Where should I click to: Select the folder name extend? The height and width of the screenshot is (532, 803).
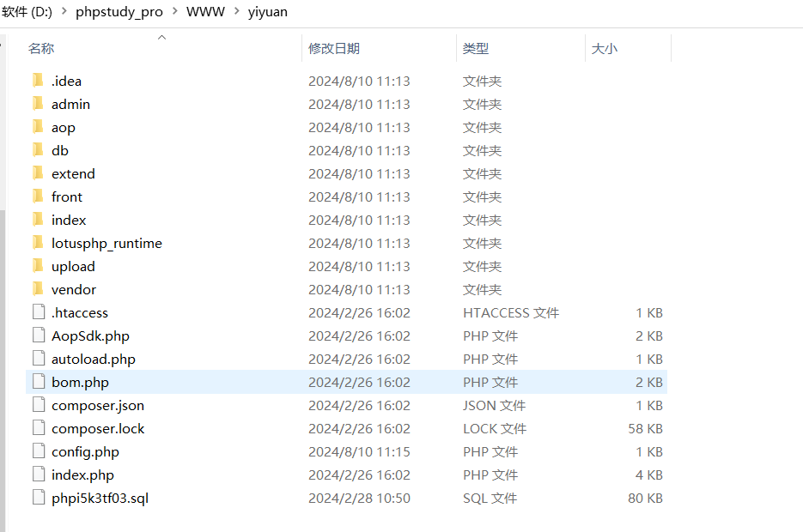(73, 174)
